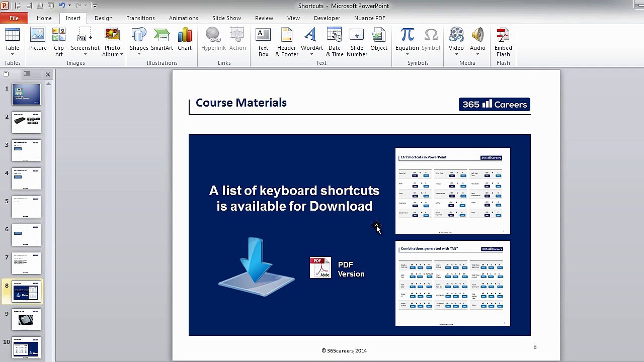Open Header & Footer settings
Screen dimensions: 644x362
[287, 42]
